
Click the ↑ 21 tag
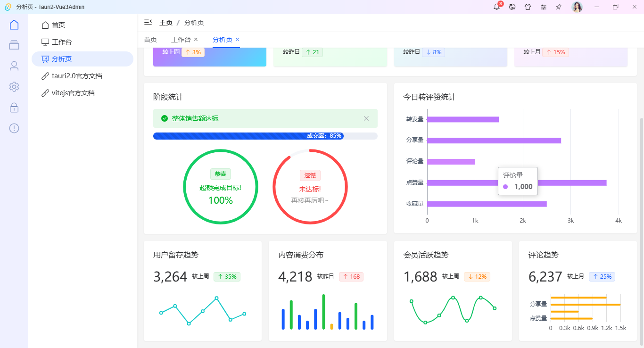point(312,52)
